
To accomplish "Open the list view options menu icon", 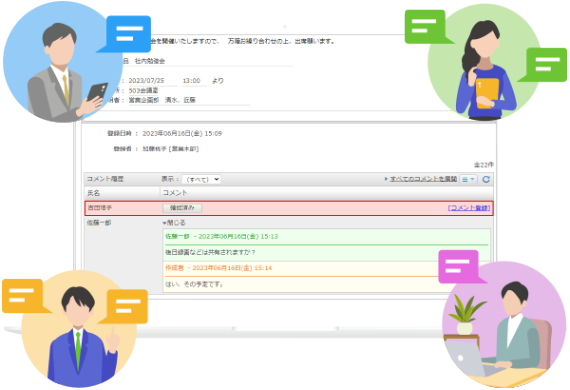I will tap(468, 179).
